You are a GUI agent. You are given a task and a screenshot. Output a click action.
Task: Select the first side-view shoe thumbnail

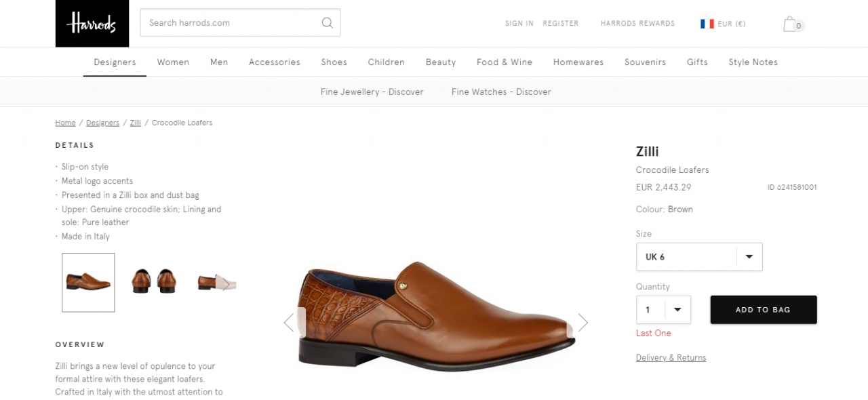point(88,282)
